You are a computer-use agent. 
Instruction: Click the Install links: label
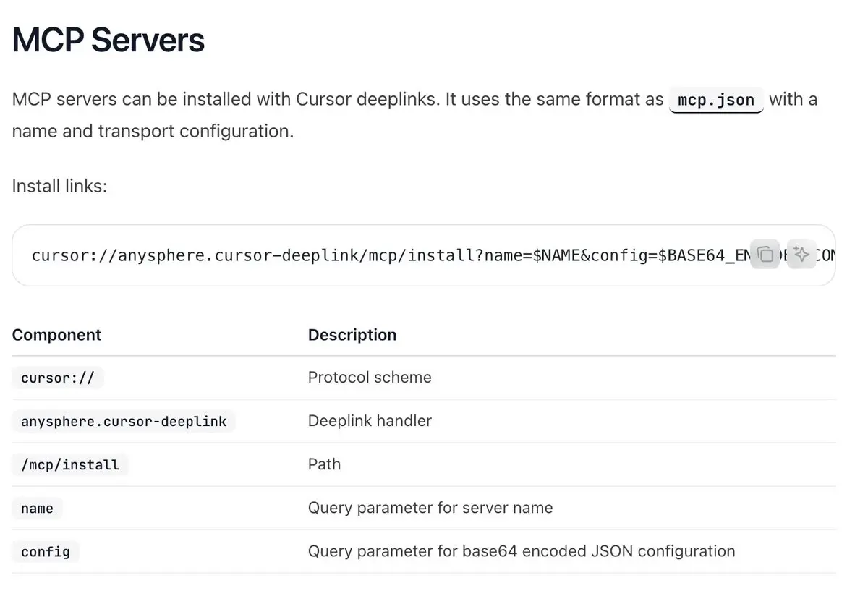(x=59, y=186)
